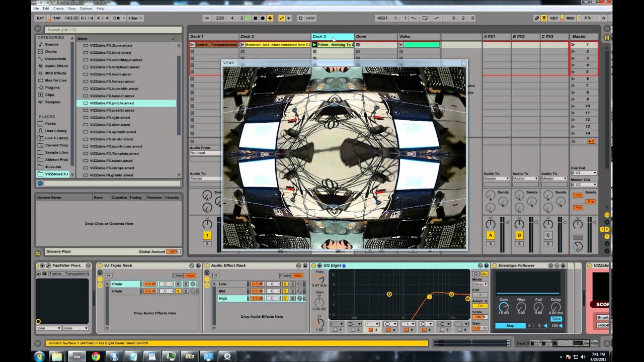The width and height of the screenshot is (644, 362).
Task: Toggle the Follow arrow button in transport
Action: click(207, 18)
